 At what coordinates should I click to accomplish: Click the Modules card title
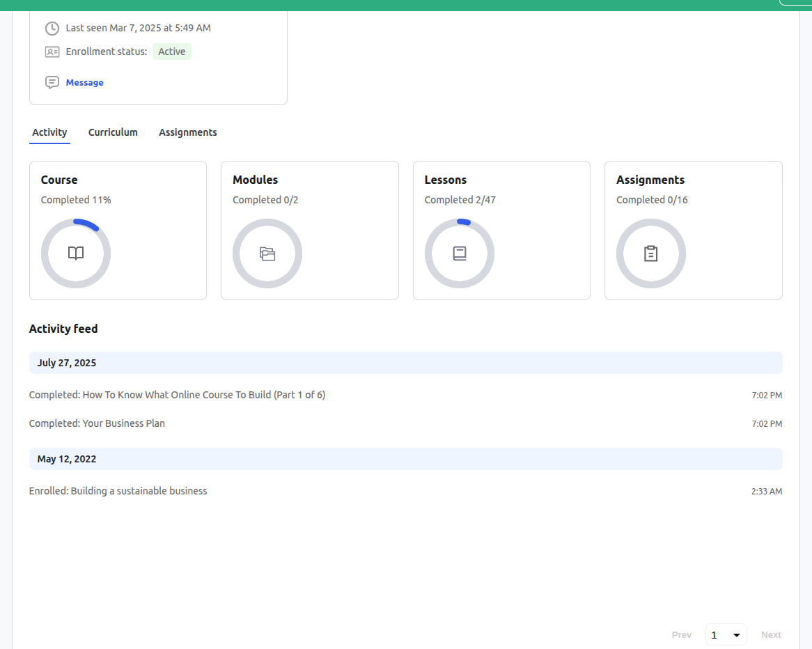point(256,180)
